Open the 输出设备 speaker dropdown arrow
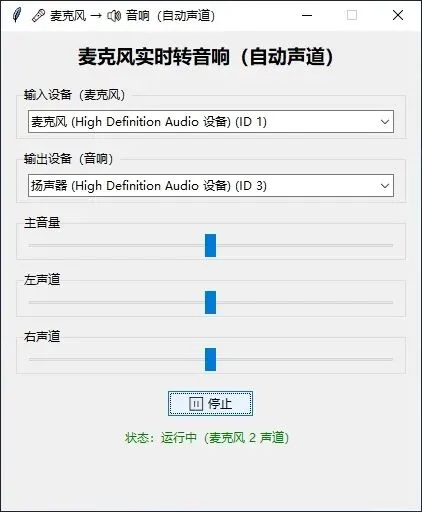This screenshot has width=422, height=512. tap(385, 185)
